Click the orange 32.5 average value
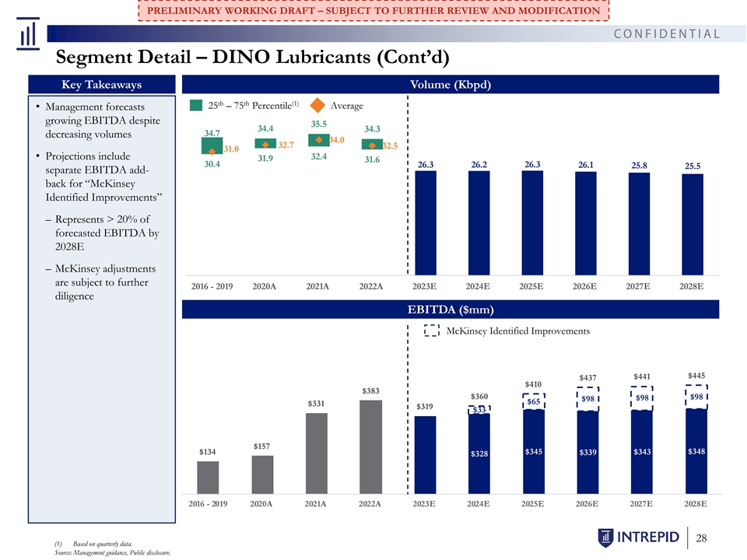The image size is (747, 560). (x=390, y=145)
